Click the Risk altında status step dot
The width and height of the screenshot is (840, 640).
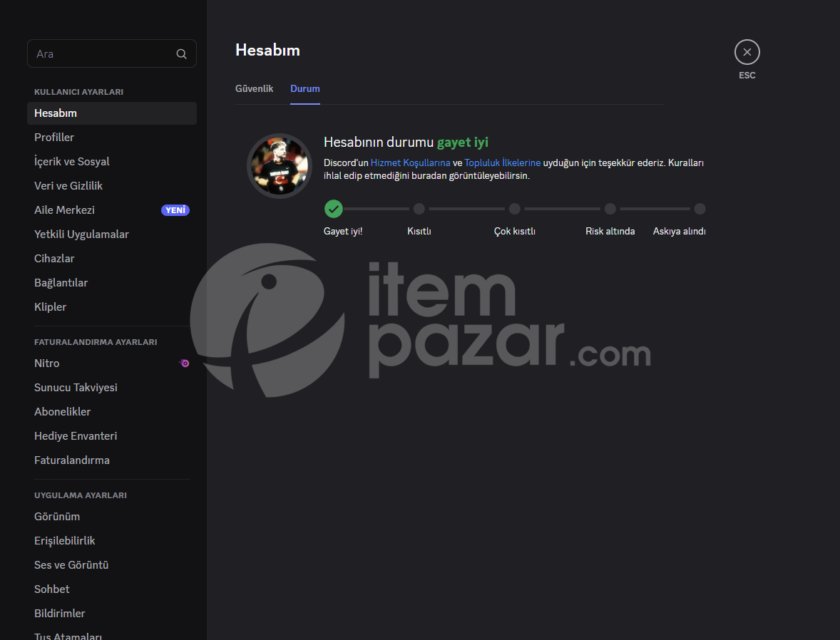610,209
